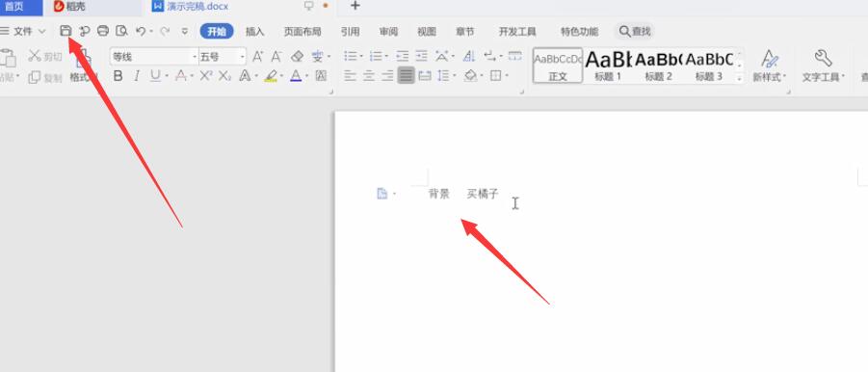Open the 文件 menu

click(x=23, y=32)
